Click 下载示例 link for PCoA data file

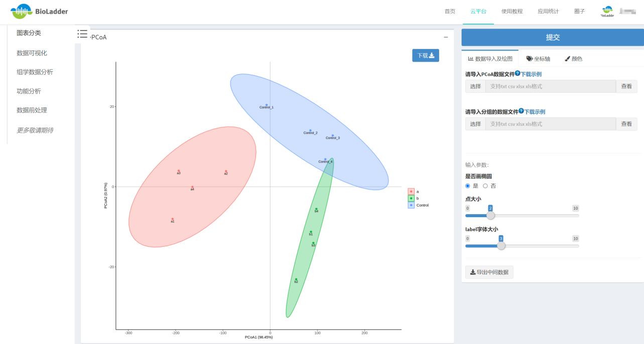point(531,74)
